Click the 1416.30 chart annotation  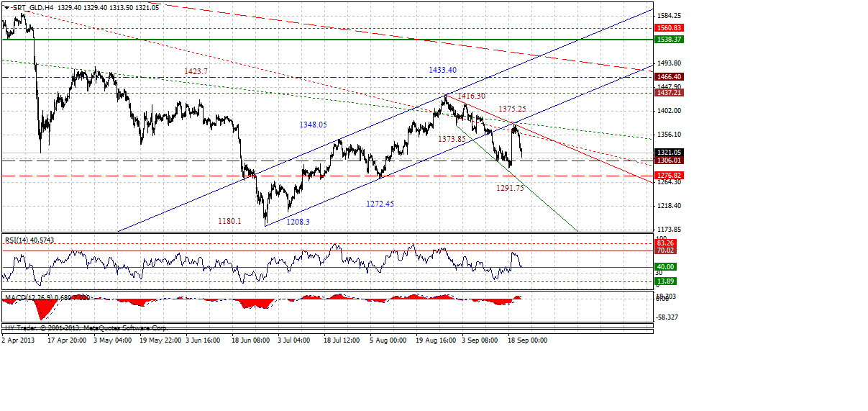[x=471, y=96]
